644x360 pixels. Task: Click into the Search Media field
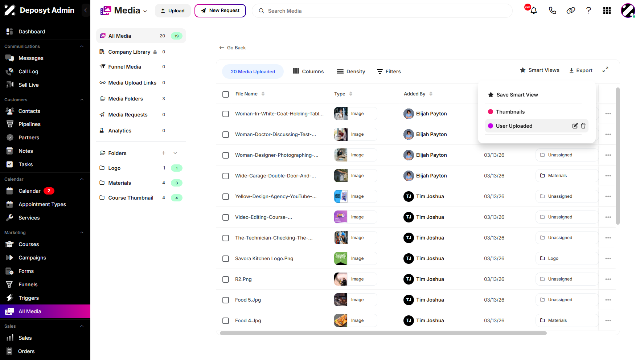(x=382, y=11)
